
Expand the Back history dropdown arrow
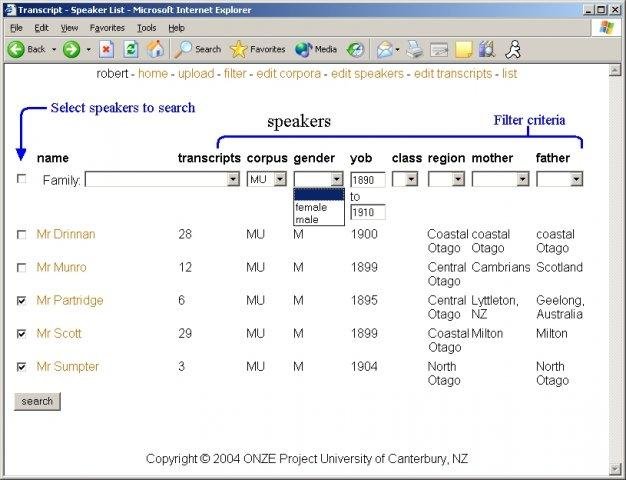pos(54,50)
